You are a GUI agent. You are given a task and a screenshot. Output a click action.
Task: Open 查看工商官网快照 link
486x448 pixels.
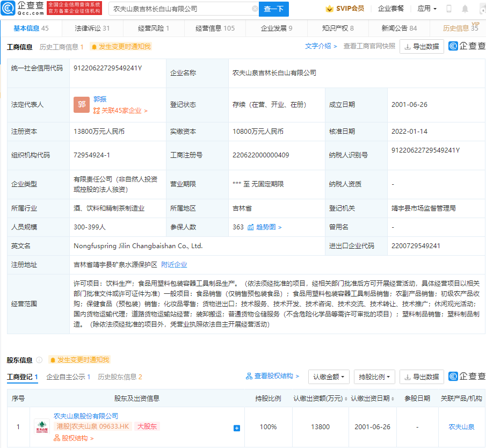coord(369,46)
